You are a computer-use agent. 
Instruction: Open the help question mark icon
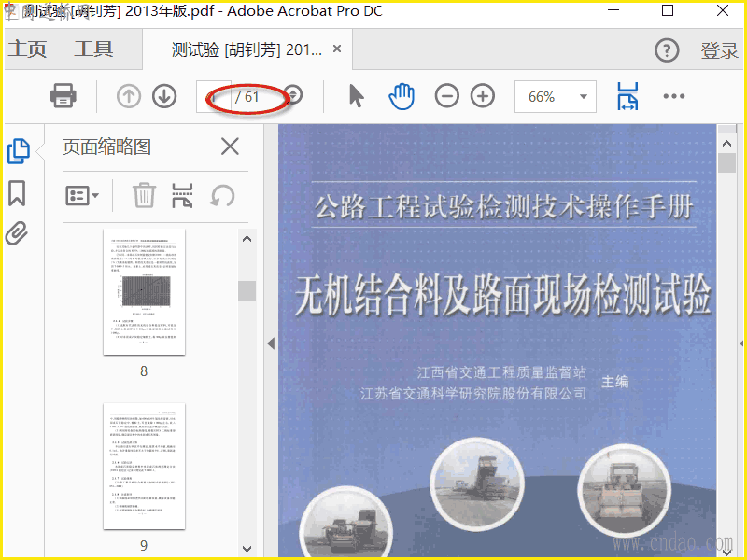[667, 50]
